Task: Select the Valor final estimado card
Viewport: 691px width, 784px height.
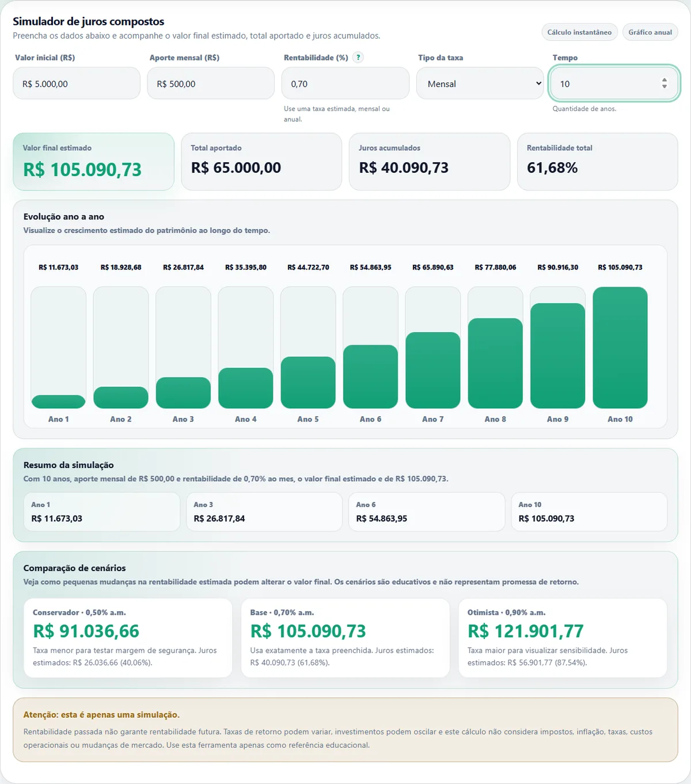Action: (x=94, y=162)
